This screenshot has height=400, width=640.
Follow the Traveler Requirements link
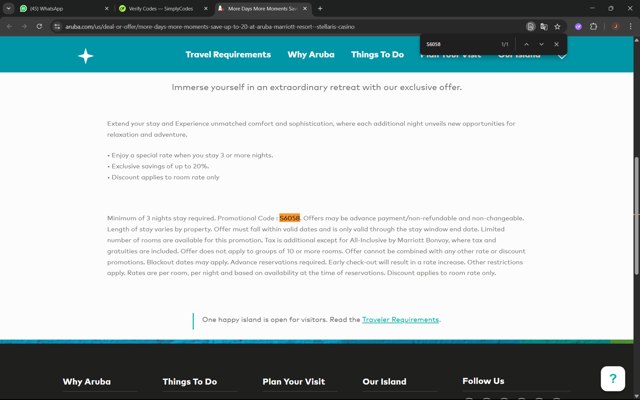pos(400,320)
